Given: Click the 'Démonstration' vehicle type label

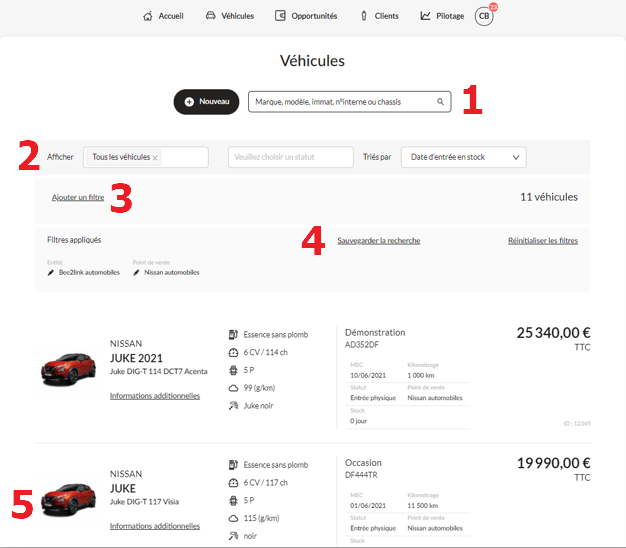Looking at the screenshot, I should 375,332.
